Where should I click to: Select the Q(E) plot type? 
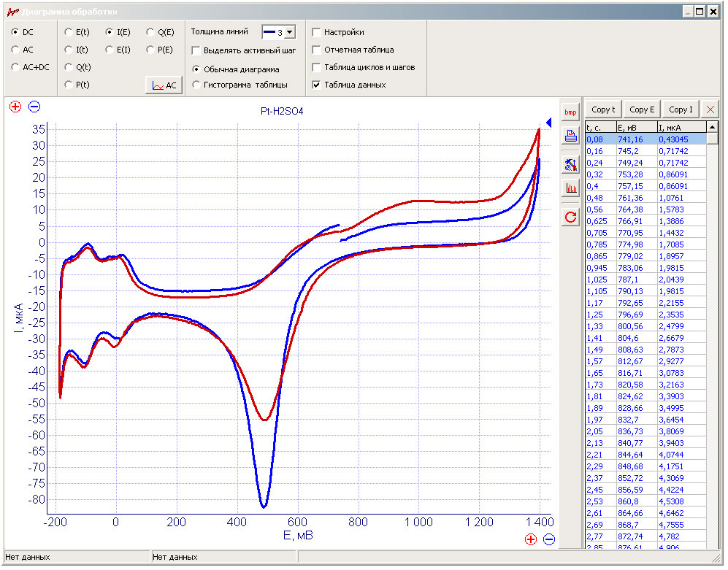point(150,32)
